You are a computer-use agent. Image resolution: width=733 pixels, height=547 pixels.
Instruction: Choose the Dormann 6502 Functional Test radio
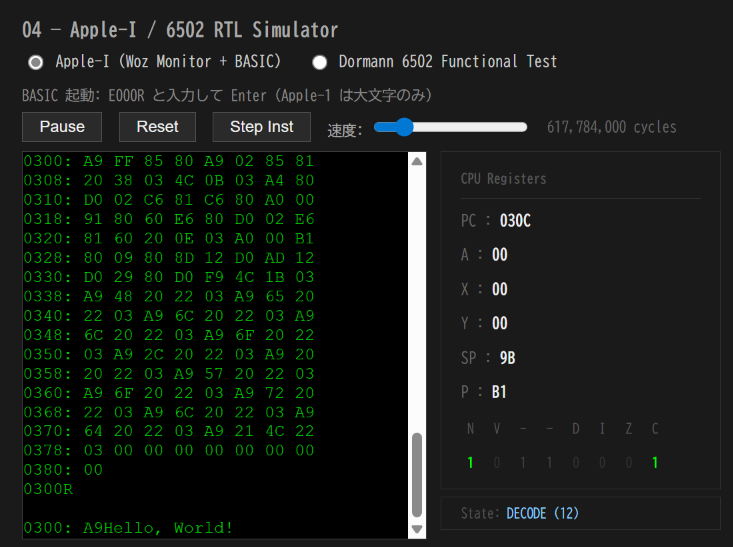pyautogui.click(x=320, y=62)
